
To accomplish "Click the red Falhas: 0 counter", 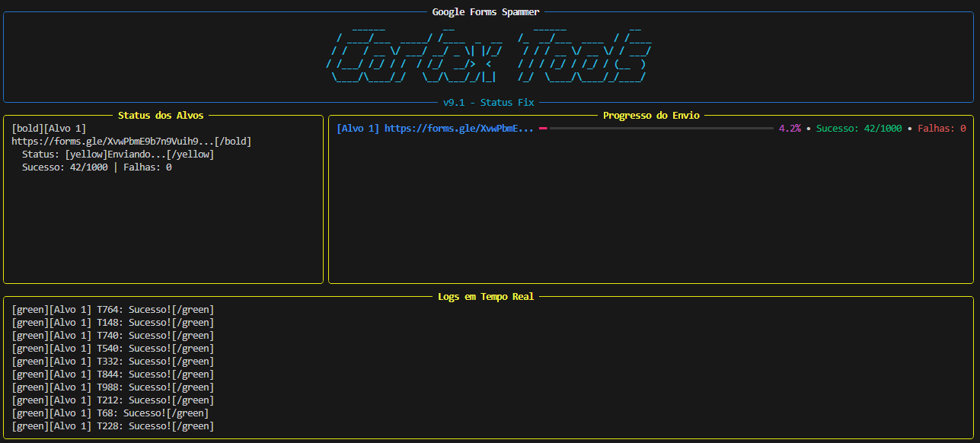I will click(x=942, y=129).
